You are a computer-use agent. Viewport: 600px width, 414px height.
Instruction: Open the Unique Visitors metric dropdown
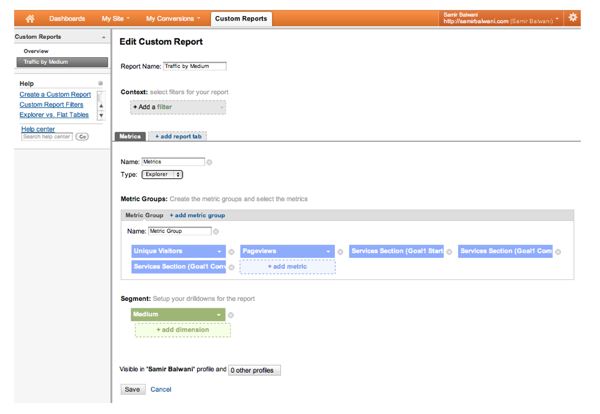[178, 251]
